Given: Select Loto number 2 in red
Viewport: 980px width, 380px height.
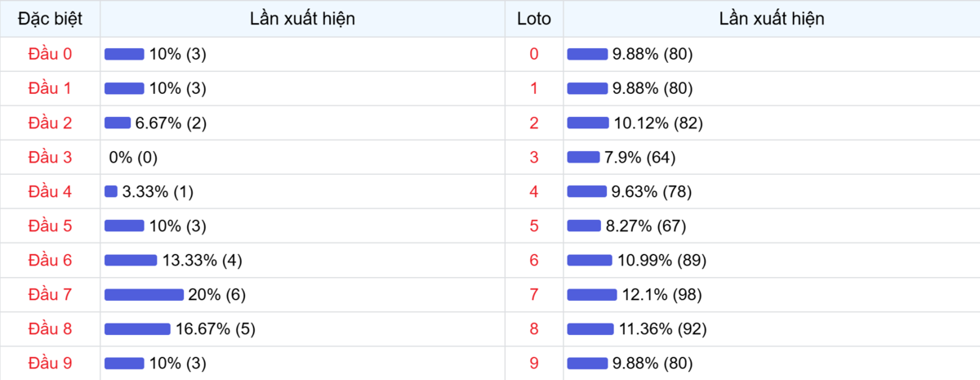Looking at the screenshot, I should pyautogui.click(x=534, y=123).
